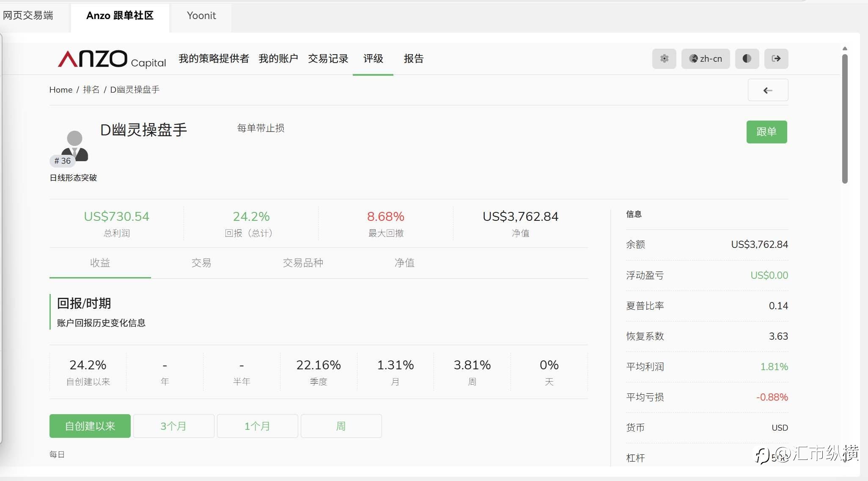Go to 报告 navigation item
The width and height of the screenshot is (868, 481).
(413, 59)
